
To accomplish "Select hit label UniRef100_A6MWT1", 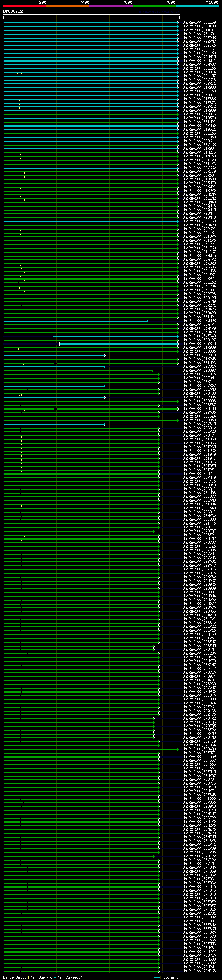I will [x=199, y=61].
